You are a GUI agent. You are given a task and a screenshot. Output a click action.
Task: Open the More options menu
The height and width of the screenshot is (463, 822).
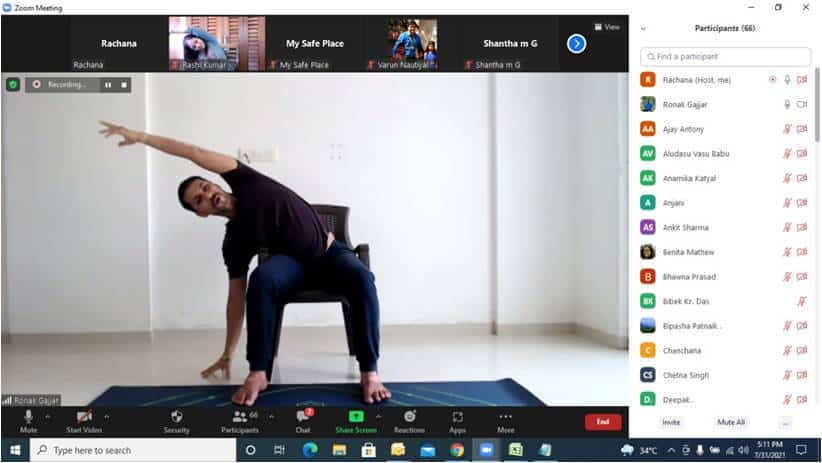click(505, 420)
